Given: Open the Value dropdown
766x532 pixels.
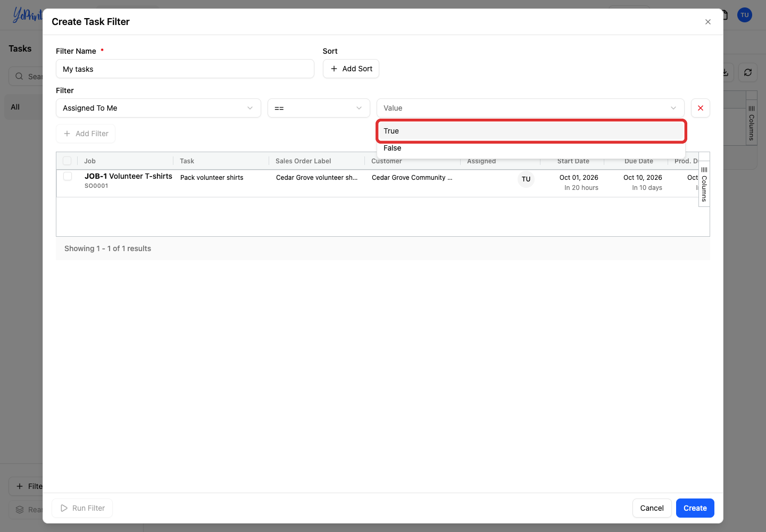Looking at the screenshot, I should pyautogui.click(x=530, y=108).
